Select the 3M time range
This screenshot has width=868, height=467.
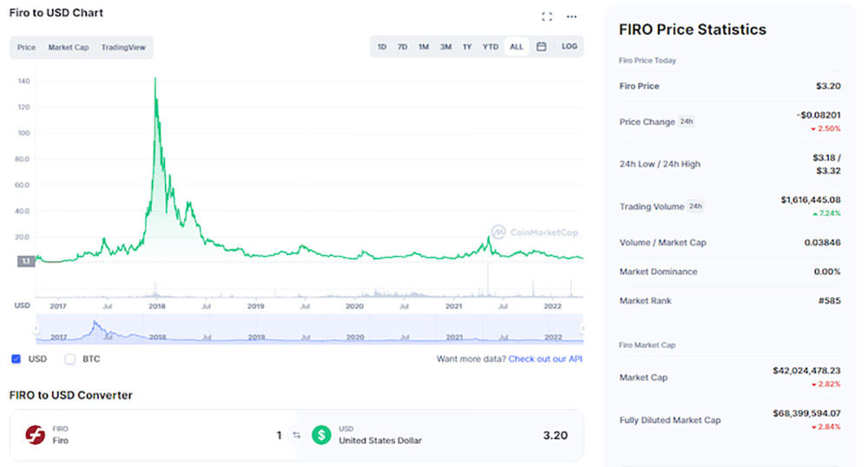[x=445, y=47]
